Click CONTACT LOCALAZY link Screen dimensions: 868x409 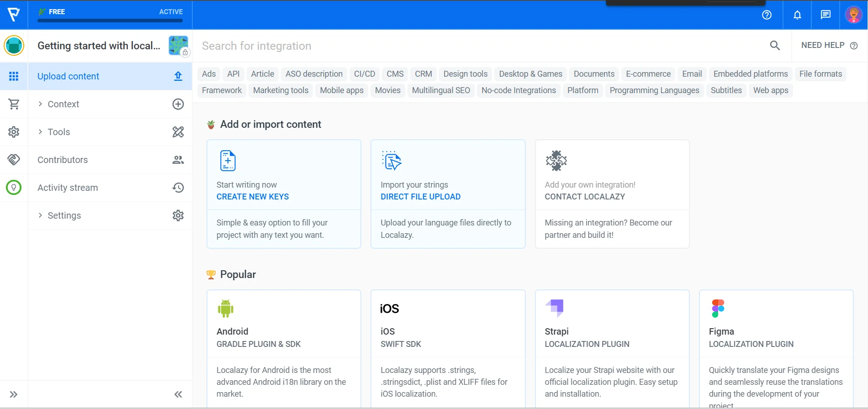pos(585,197)
